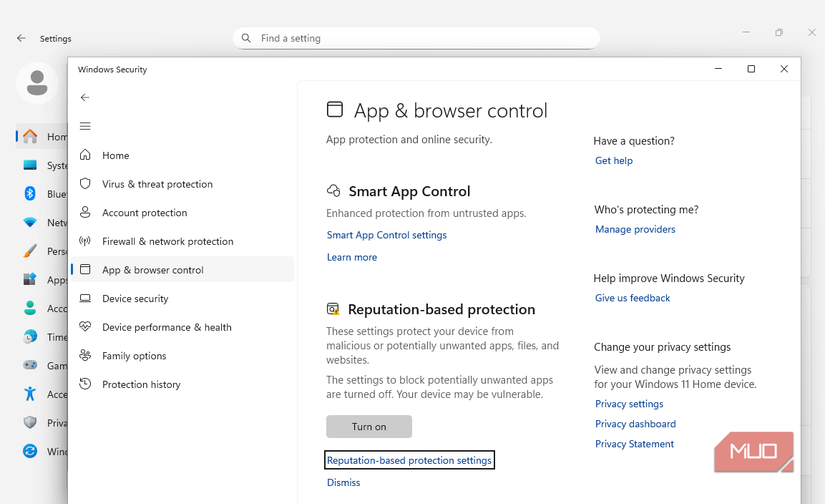Click the Apps icon in Settings sidebar
825x504 pixels.
coord(30,279)
